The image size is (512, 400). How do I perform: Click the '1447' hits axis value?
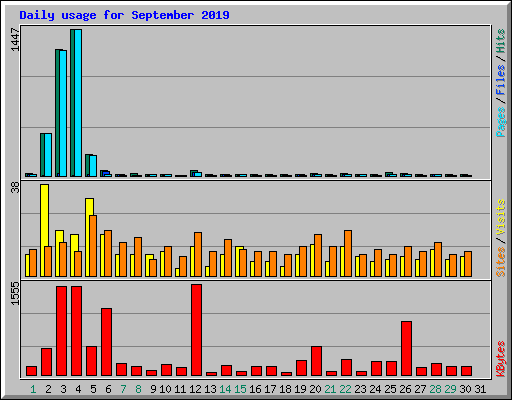(x=15, y=40)
